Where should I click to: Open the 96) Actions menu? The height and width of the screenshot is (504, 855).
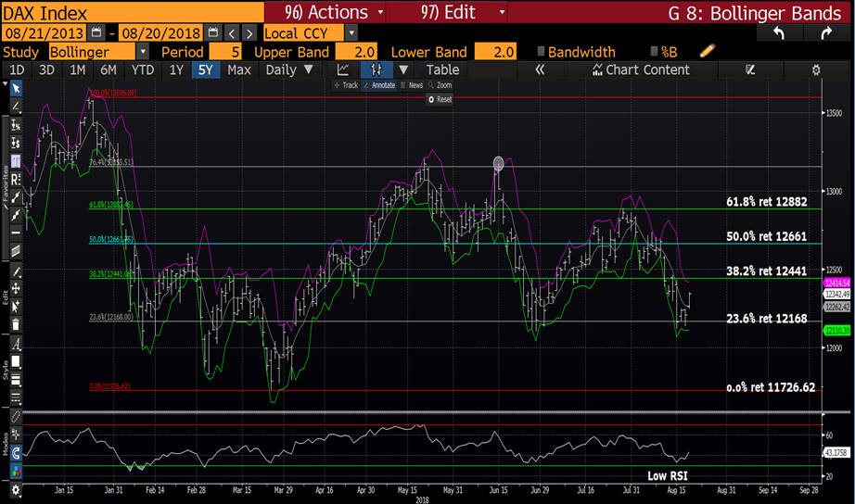334,12
